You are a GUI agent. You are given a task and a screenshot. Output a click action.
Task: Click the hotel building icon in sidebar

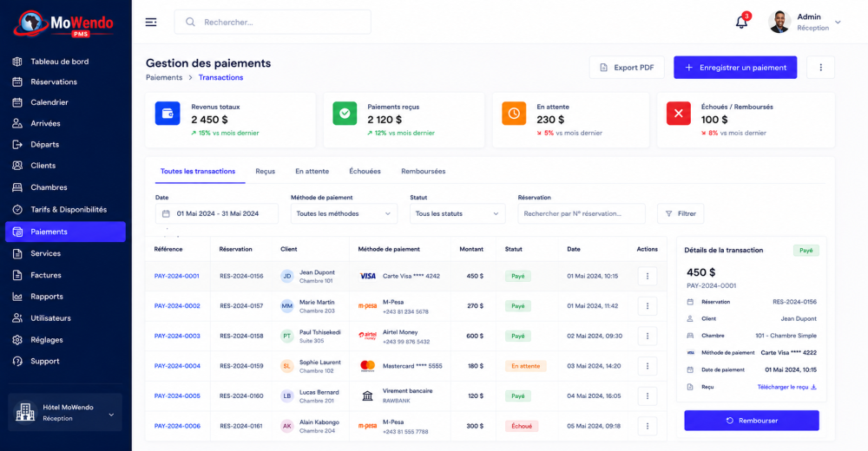click(x=25, y=412)
